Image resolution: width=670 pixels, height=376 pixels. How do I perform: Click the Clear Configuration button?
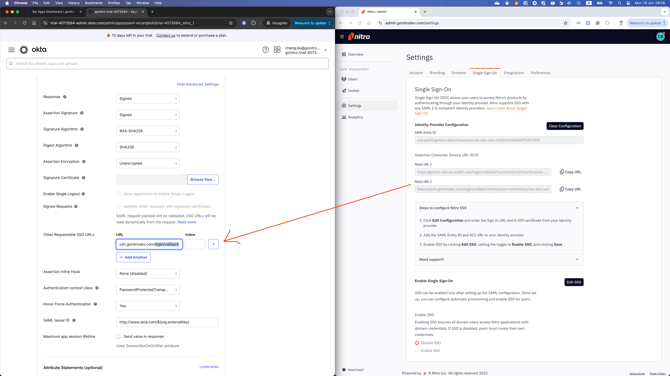(565, 126)
